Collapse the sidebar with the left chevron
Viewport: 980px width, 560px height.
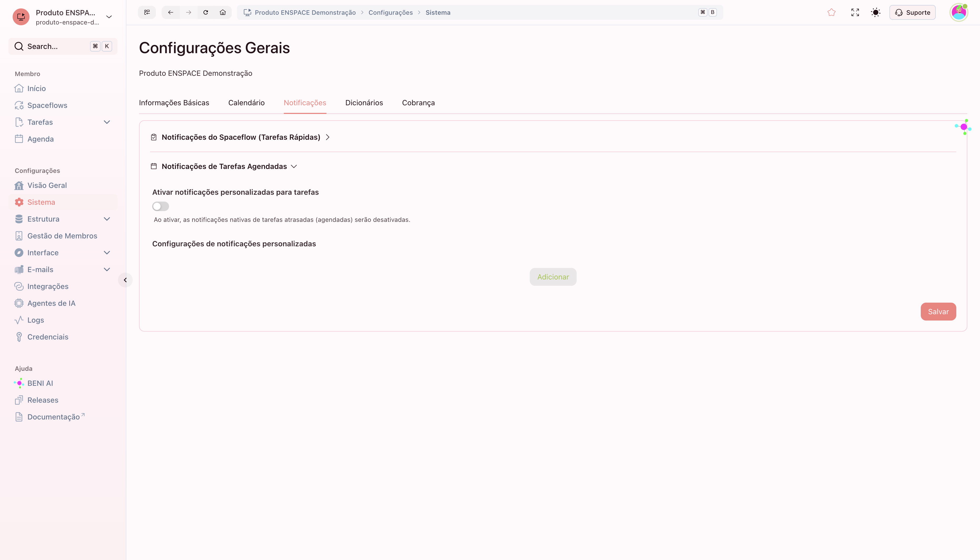tap(125, 280)
